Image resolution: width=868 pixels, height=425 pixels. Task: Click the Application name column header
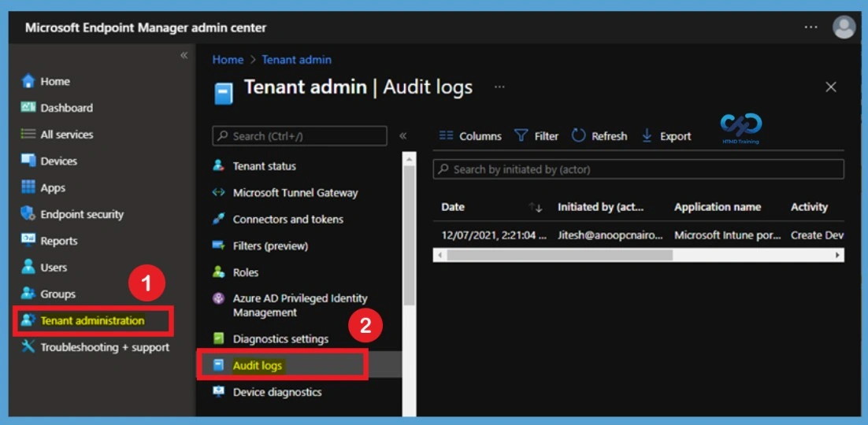718,207
